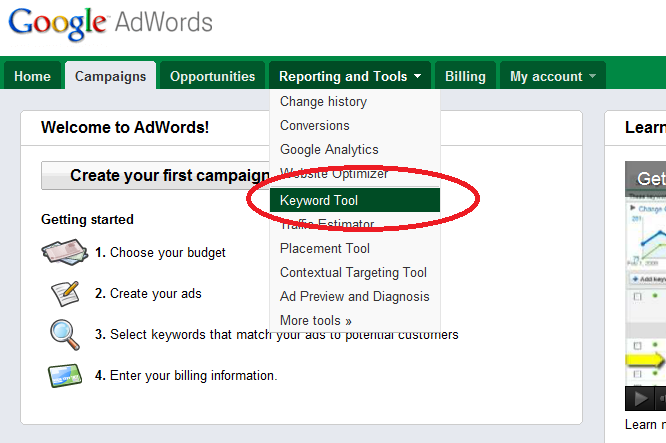Open the Billing tab
Image resolution: width=666 pixels, height=443 pixels.
(465, 76)
